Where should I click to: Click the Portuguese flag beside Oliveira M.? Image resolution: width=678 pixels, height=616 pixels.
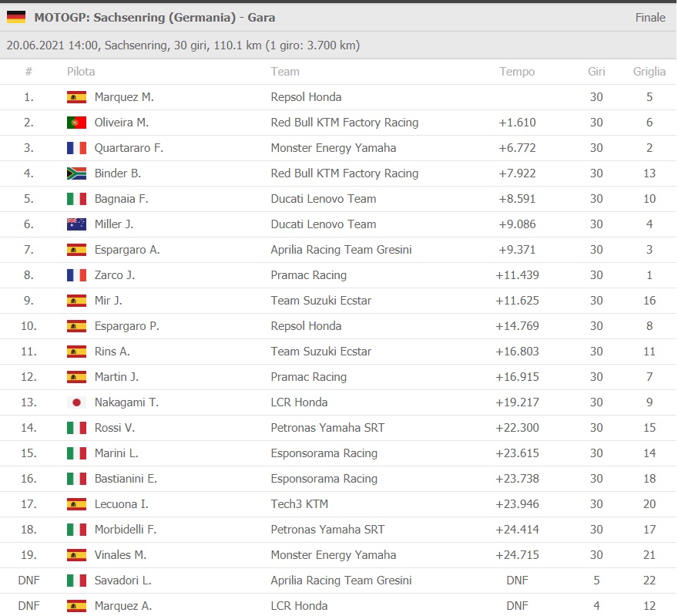pyautogui.click(x=76, y=123)
